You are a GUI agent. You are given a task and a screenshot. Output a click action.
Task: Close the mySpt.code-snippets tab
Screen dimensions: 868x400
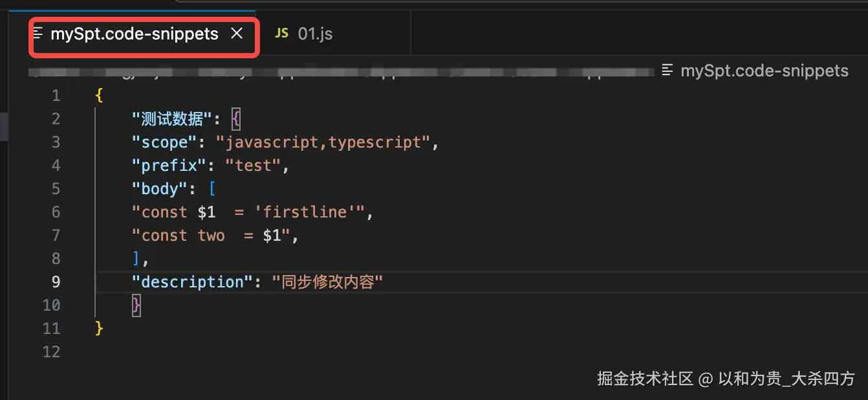237,33
